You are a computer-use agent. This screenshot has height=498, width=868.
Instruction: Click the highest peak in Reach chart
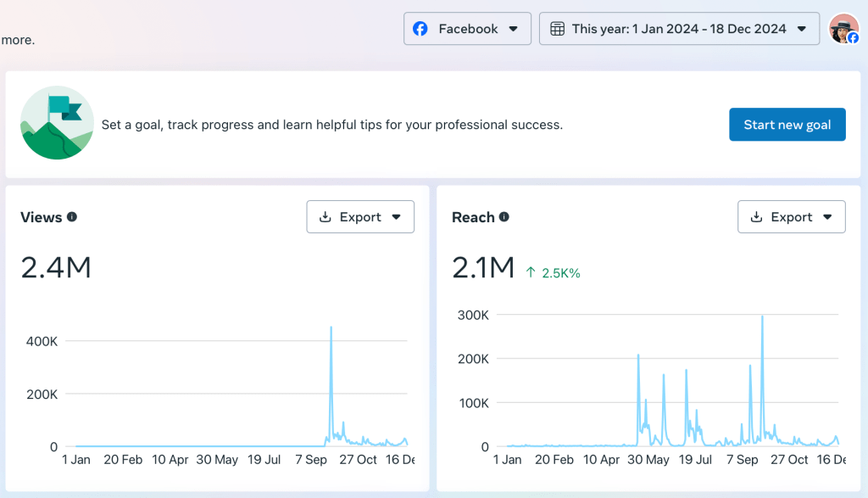pos(762,318)
